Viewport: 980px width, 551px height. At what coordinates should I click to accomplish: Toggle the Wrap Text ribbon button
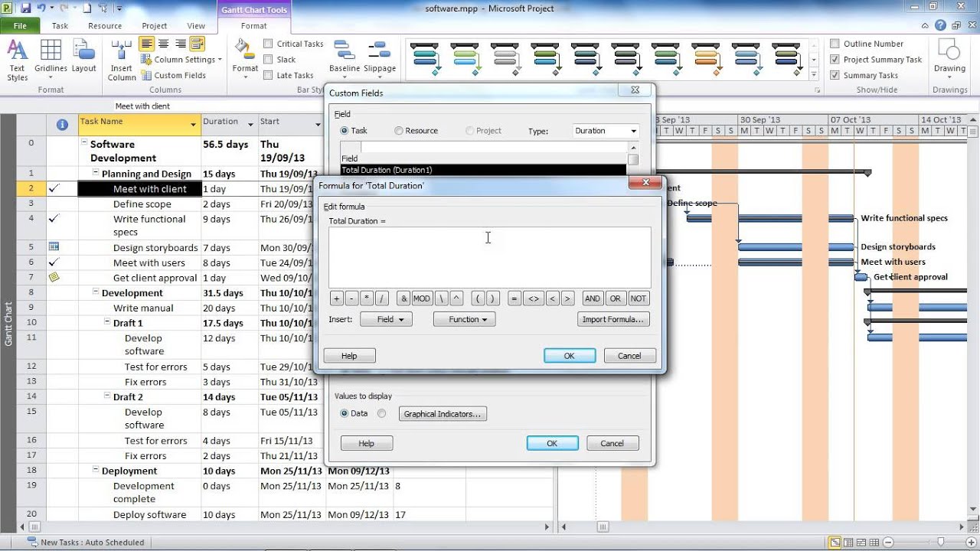pos(197,44)
